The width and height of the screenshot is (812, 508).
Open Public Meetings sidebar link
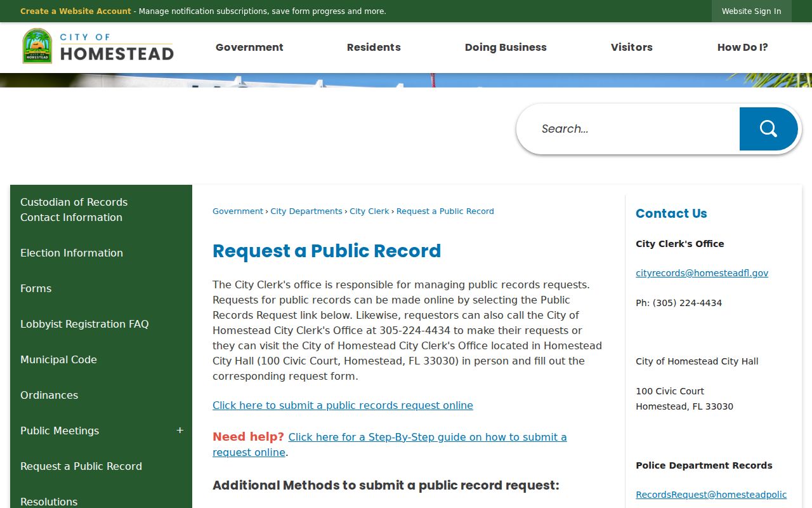tap(60, 431)
